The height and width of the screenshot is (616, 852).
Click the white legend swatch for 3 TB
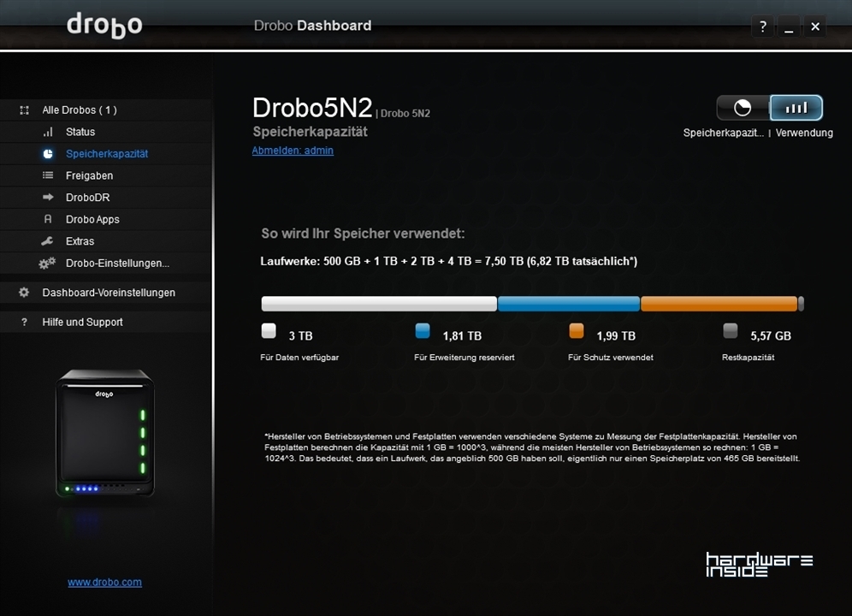[x=269, y=330]
